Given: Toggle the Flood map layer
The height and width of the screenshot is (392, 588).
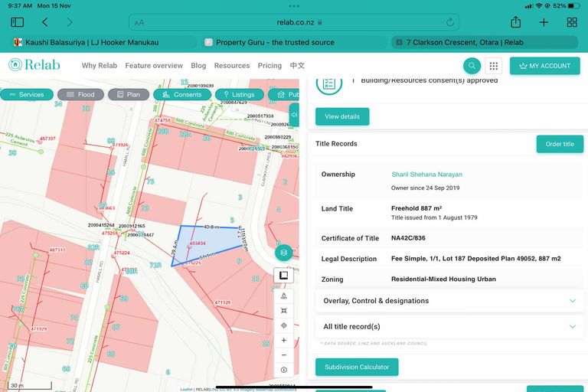Looking at the screenshot, I should (x=80, y=95).
